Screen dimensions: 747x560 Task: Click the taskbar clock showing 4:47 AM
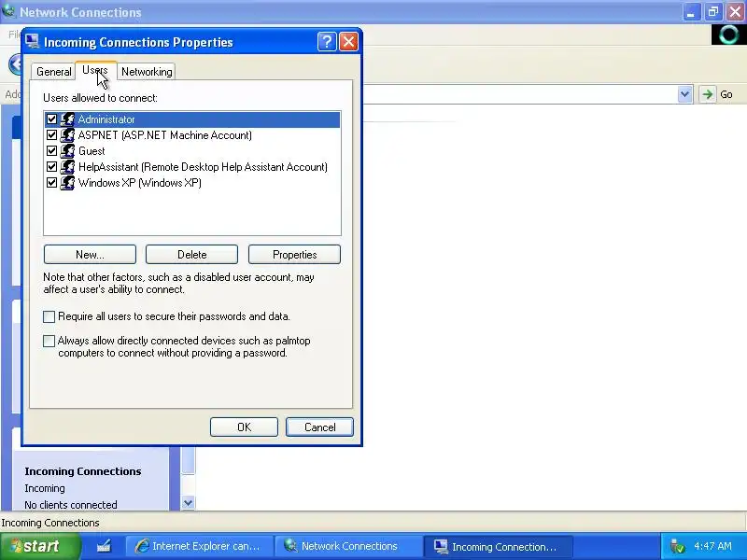(x=712, y=546)
